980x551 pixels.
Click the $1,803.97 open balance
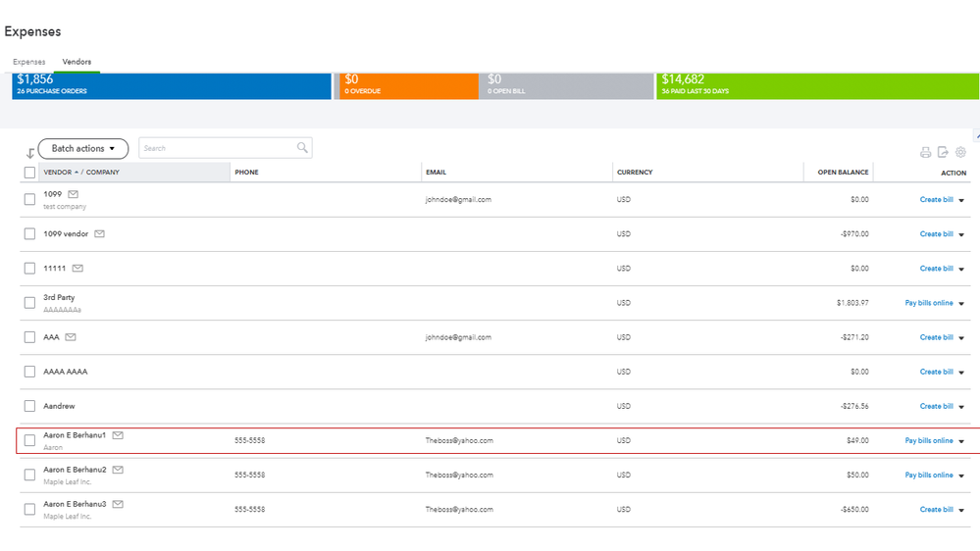point(852,302)
